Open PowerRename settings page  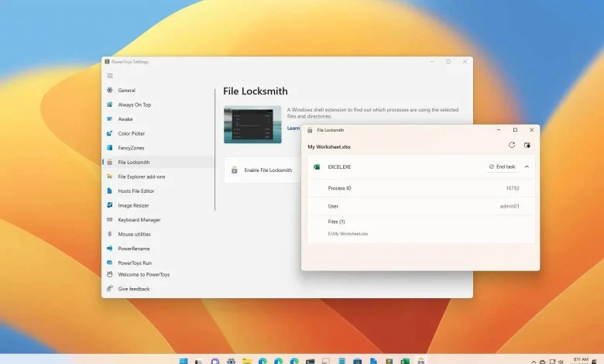coord(134,249)
